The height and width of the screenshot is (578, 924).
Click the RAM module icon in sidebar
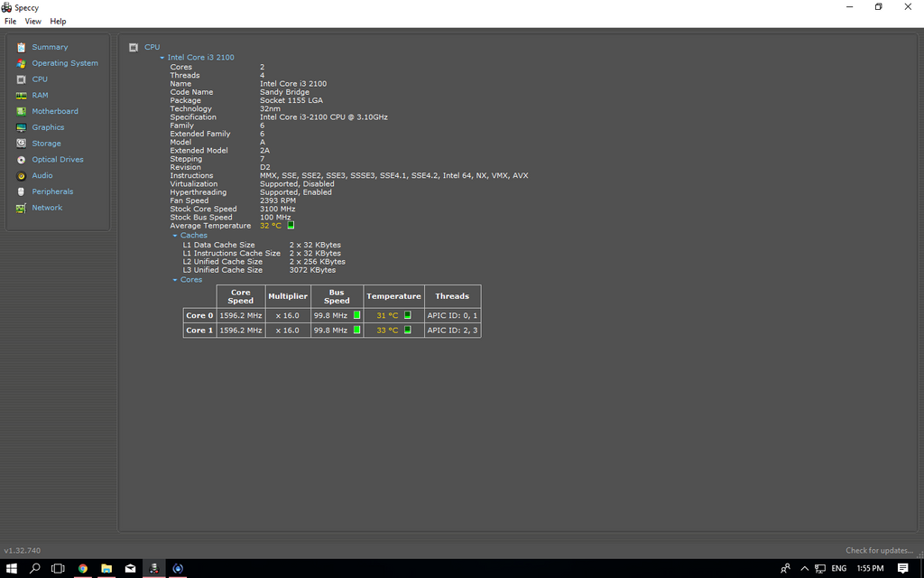pyautogui.click(x=22, y=95)
